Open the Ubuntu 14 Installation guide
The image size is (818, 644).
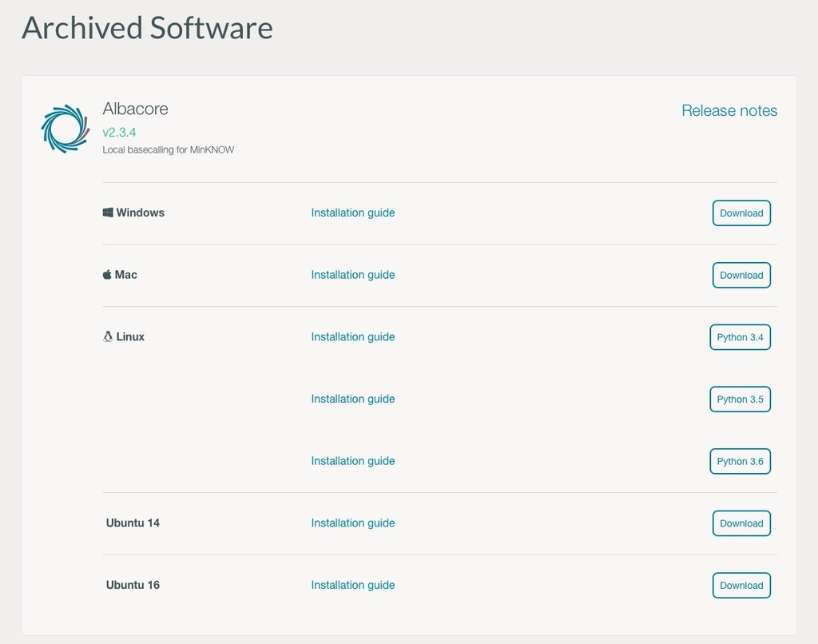click(352, 523)
